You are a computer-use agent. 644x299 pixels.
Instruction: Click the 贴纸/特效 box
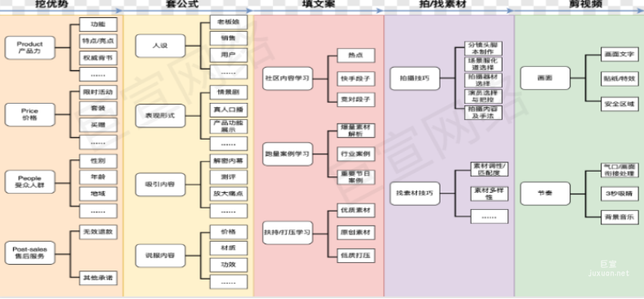pos(619,78)
